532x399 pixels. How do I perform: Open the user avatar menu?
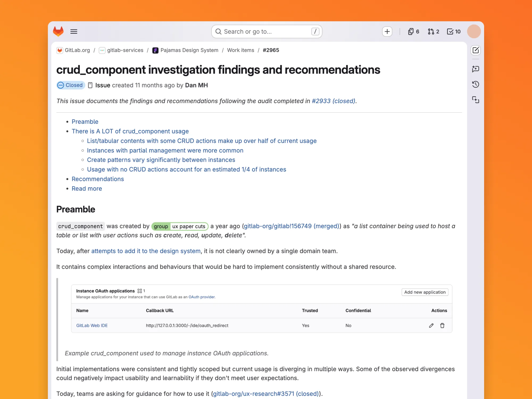(474, 31)
